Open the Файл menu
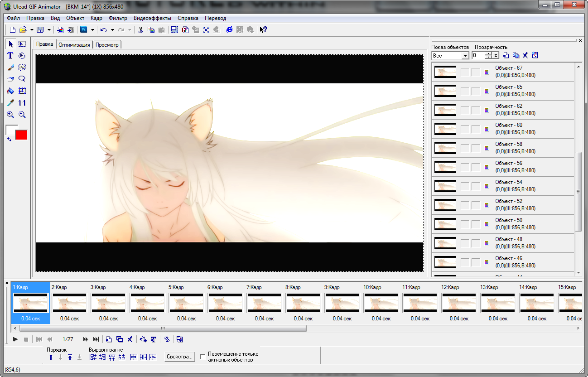Screen dimensions: 588x377 (14, 18)
